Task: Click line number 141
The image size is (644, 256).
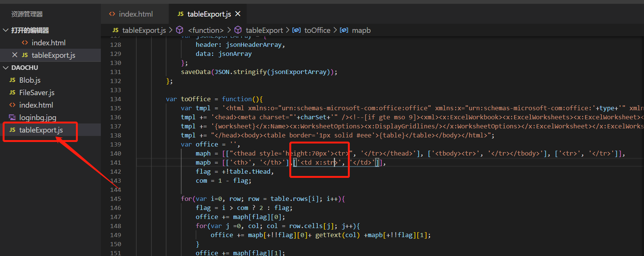Action: pyautogui.click(x=116, y=162)
